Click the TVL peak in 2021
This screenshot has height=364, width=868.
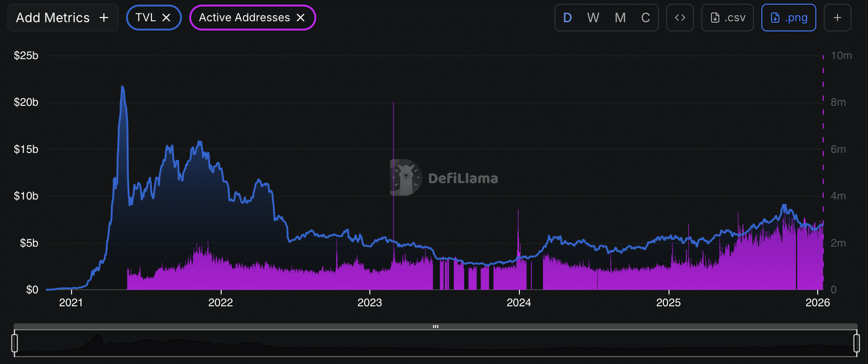[x=122, y=87]
